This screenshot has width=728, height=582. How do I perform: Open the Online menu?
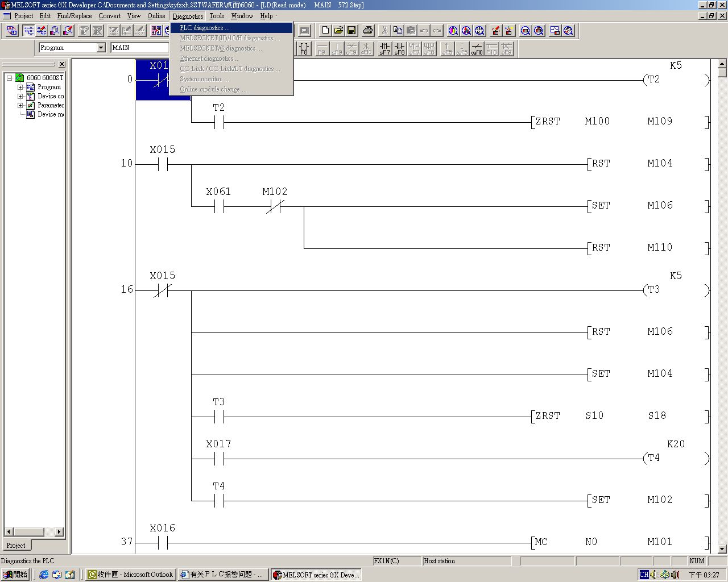(x=156, y=16)
